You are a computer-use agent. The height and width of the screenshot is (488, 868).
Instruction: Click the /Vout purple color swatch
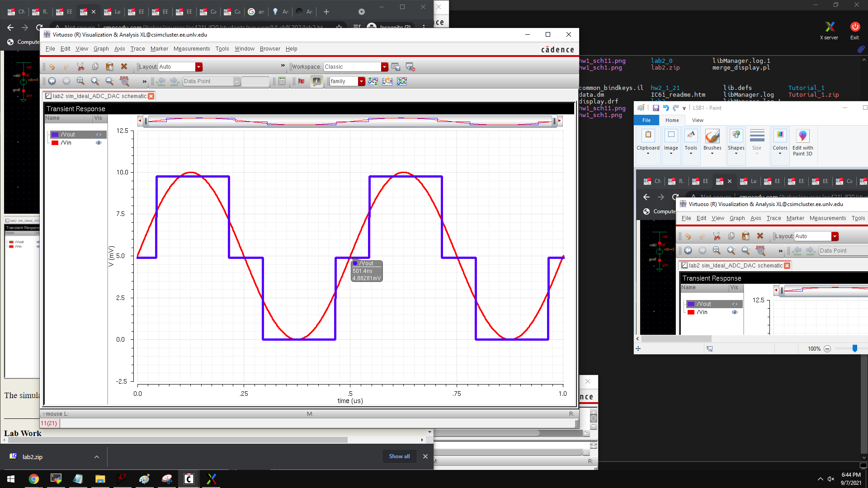pos(55,135)
